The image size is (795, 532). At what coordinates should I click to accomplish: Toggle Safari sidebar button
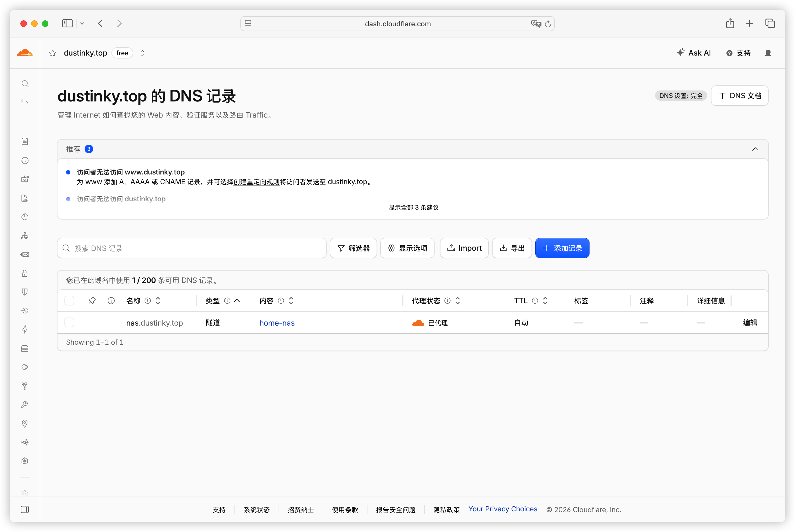tap(67, 23)
